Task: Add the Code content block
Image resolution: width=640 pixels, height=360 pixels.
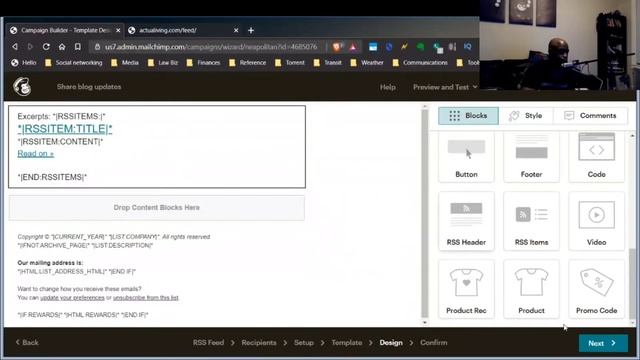Action: point(596,157)
